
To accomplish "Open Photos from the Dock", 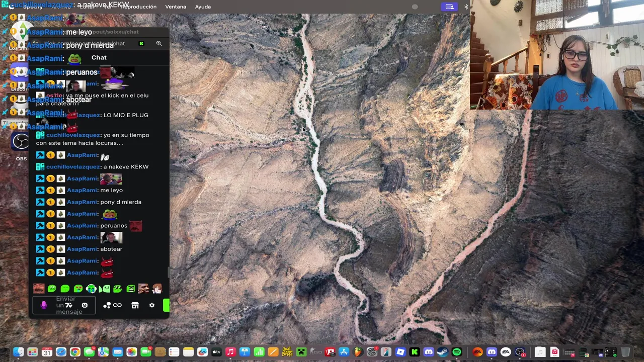I will click(131, 352).
